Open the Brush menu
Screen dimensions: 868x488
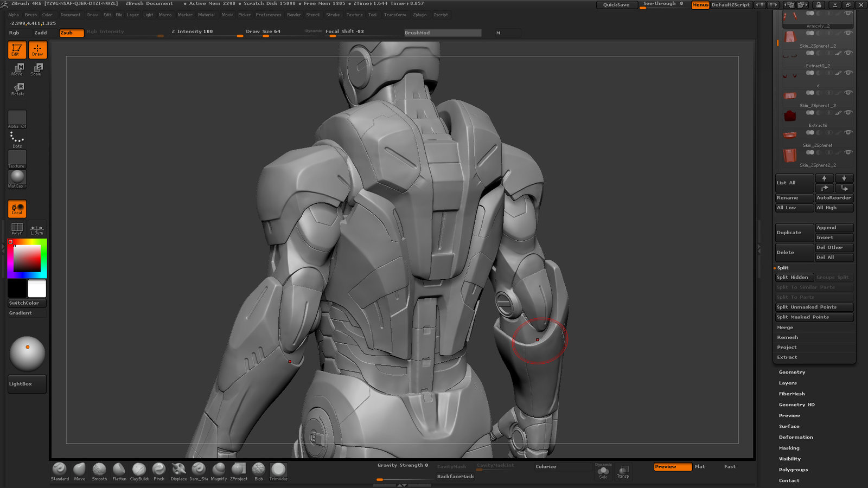(31, 15)
